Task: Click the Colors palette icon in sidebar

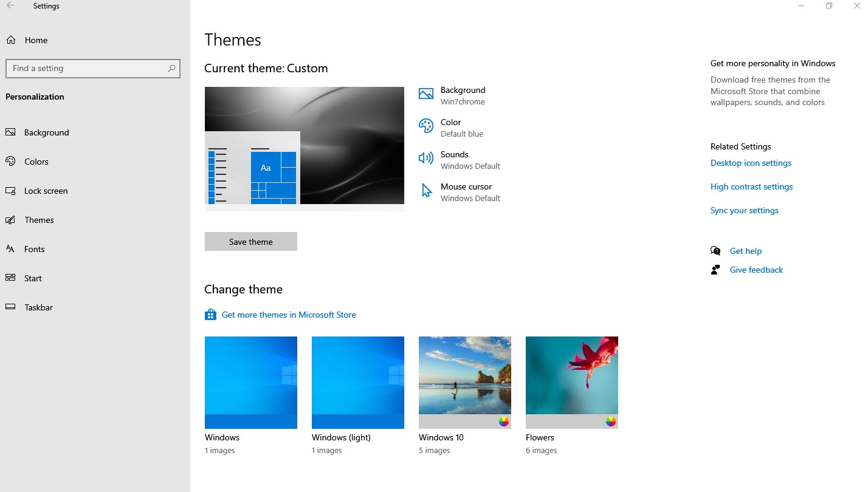Action: point(10,162)
